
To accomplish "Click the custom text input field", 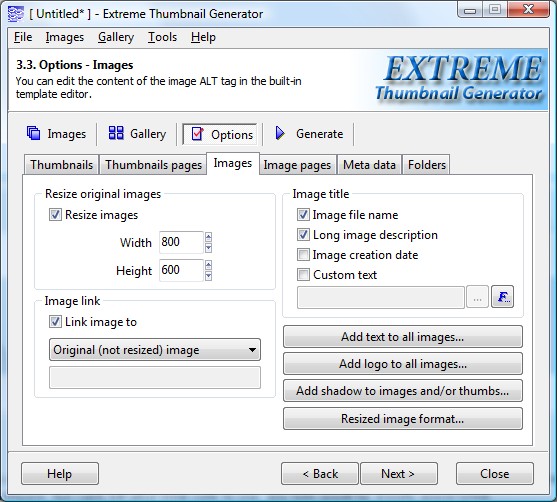I will (x=381, y=297).
